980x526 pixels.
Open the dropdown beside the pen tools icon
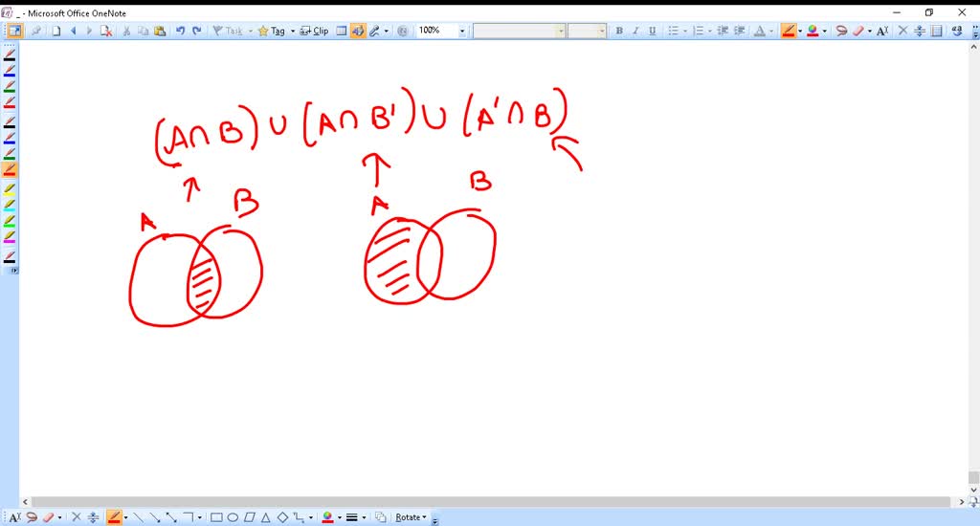click(x=387, y=31)
